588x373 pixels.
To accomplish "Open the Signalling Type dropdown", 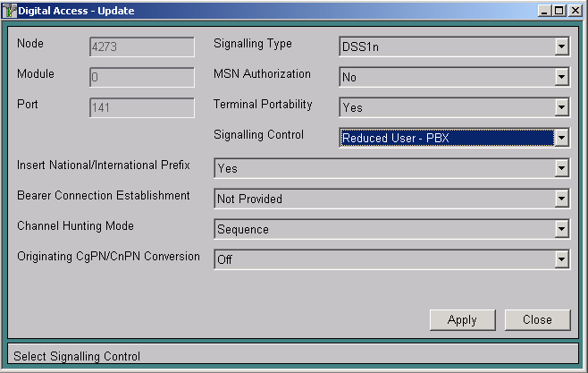I will click(x=561, y=47).
